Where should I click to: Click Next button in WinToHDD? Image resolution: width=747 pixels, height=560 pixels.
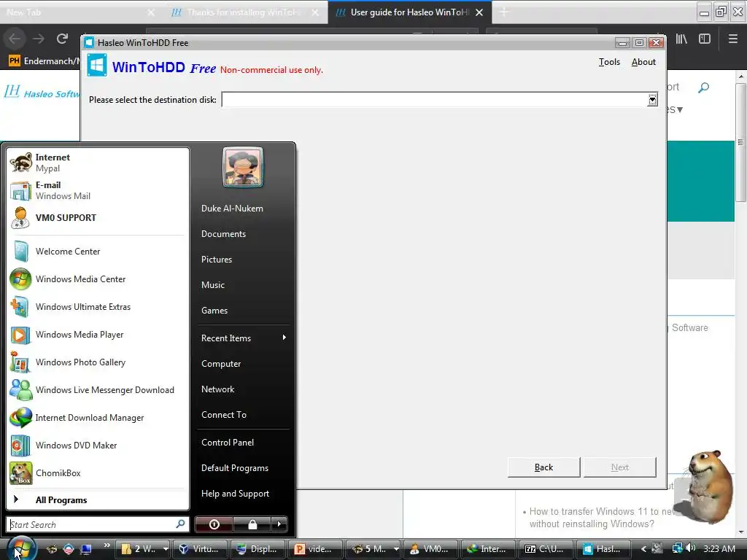point(620,467)
